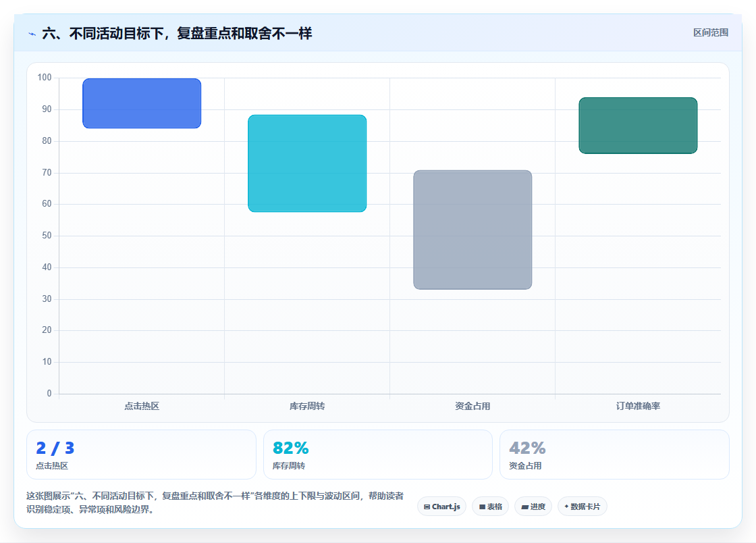Click the 数据卡片 tag chip
This screenshot has height=543, width=756.
pyautogui.click(x=583, y=507)
